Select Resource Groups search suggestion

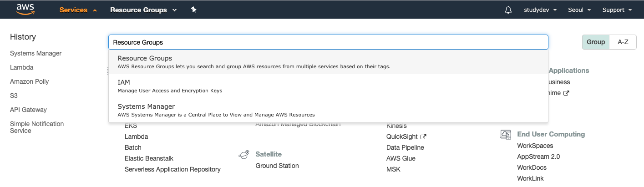click(x=328, y=62)
